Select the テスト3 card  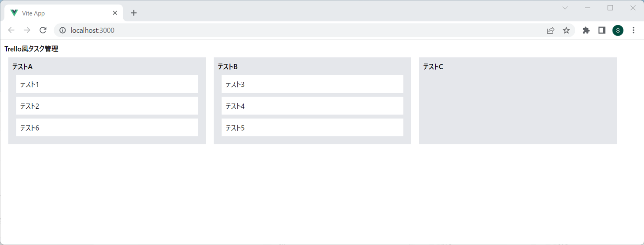click(312, 84)
